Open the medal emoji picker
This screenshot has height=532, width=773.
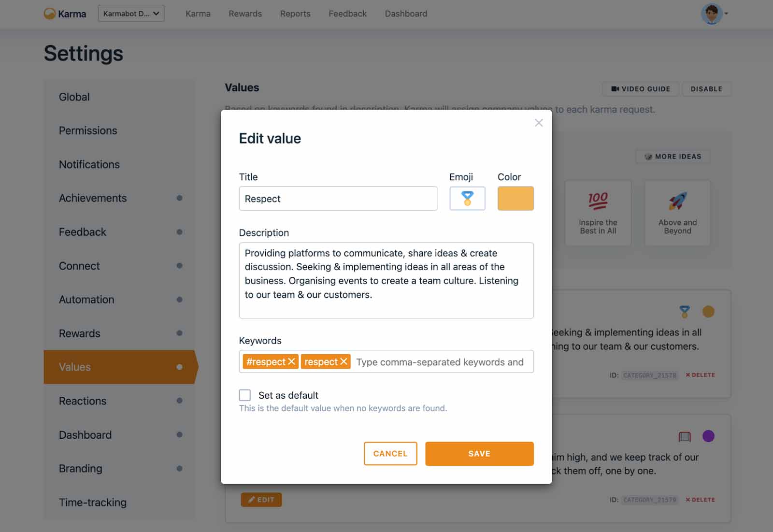467,199
